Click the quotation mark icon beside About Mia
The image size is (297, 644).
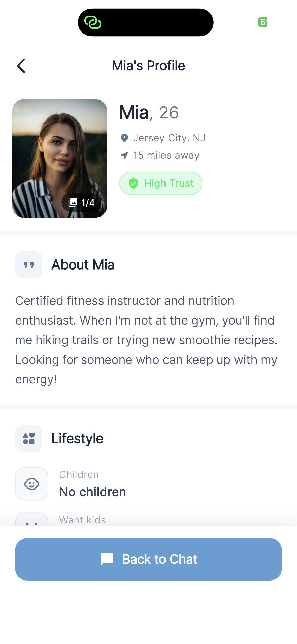[29, 265]
